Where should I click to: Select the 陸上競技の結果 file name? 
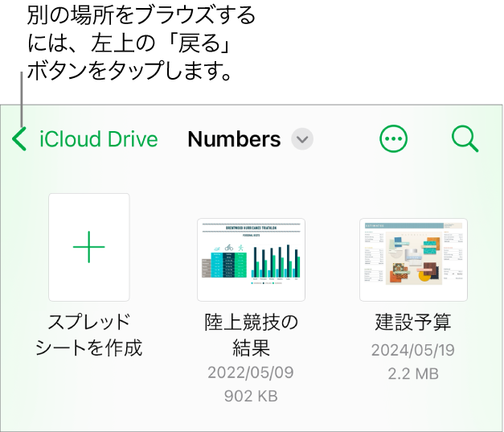pos(251,335)
